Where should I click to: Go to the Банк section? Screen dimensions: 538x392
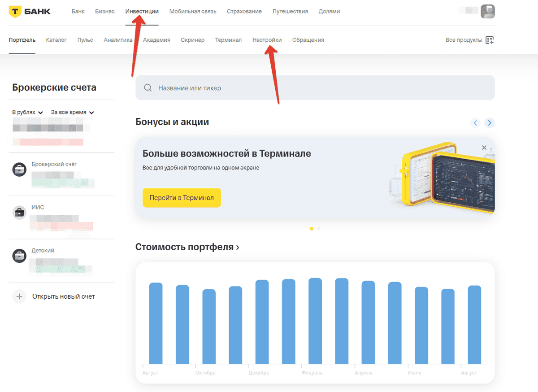[x=78, y=11]
